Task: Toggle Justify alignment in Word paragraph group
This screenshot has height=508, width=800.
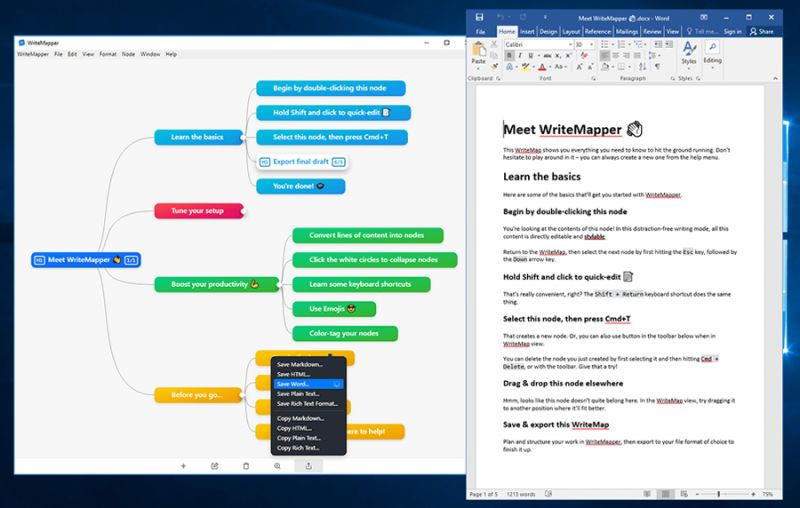Action: (x=637, y=55)
